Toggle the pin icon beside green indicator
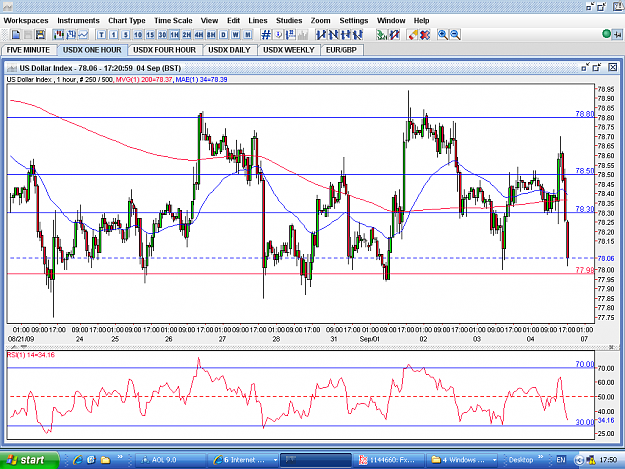Screen dimensions: 625x469 coord(617,35)
